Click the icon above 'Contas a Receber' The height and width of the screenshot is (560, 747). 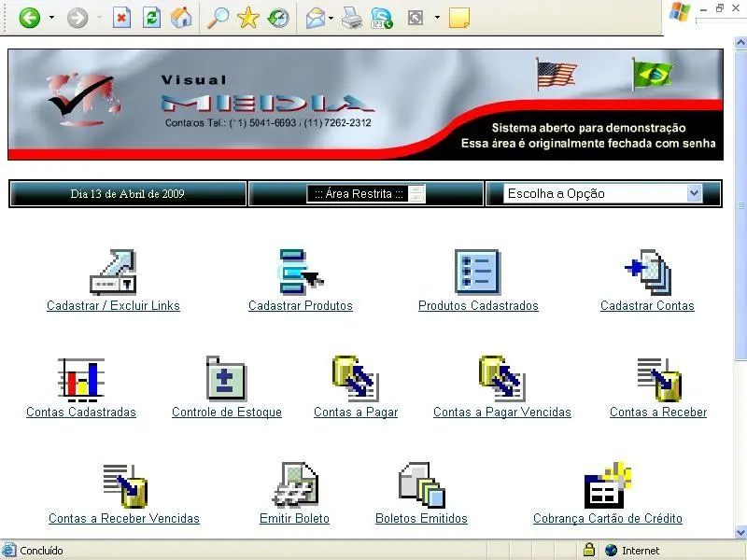(659, 380)
